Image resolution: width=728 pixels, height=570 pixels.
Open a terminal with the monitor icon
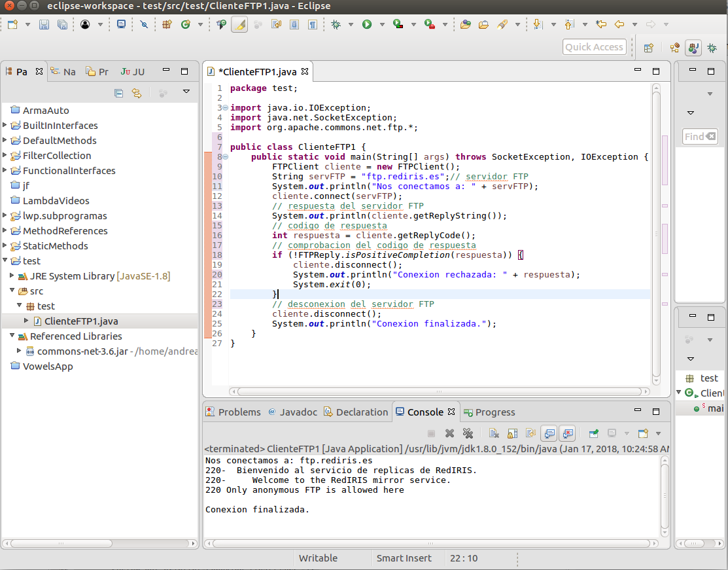[x=121, y=24]
